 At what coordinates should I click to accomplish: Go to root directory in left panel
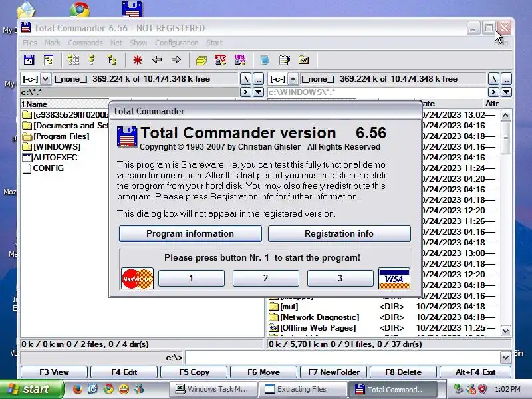(x=245, y=79)
